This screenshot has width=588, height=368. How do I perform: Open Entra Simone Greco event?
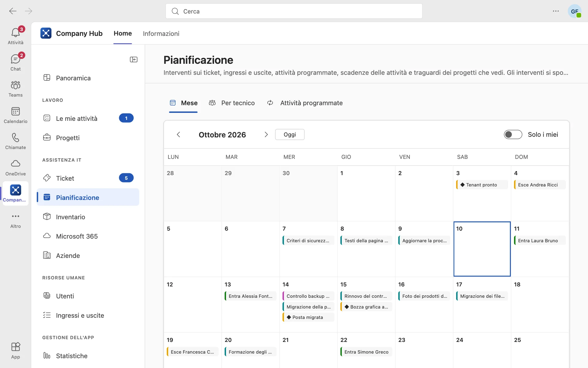(x=366, y=352)
